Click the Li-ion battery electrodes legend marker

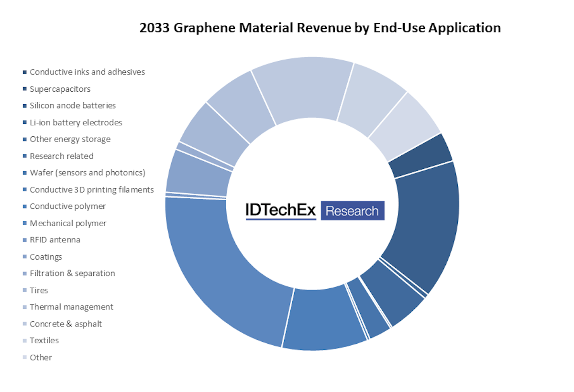[24, 122]
